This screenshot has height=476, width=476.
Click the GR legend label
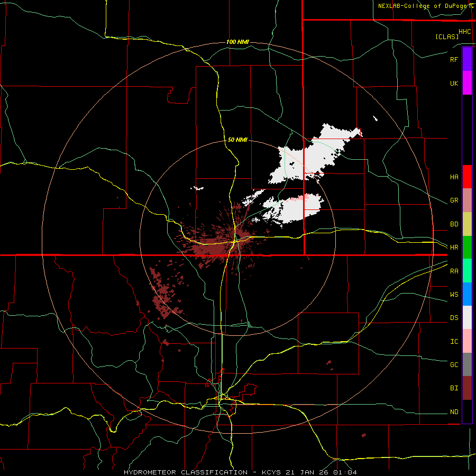click(x=454, y=200)
